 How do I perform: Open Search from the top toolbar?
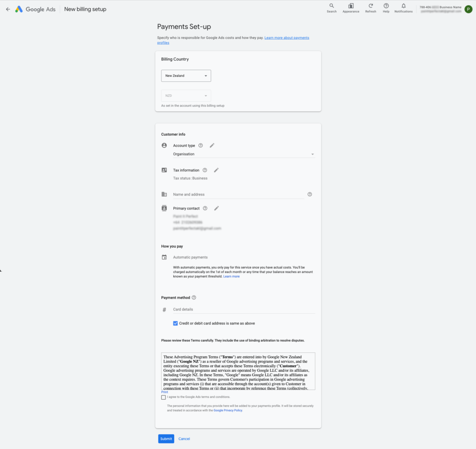tap(331, 6)
